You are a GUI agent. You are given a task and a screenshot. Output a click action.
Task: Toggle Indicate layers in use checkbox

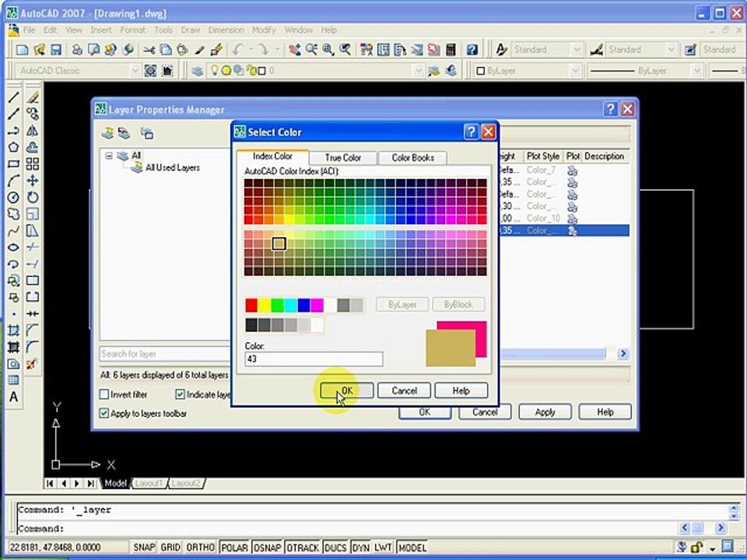click(180, 394)
